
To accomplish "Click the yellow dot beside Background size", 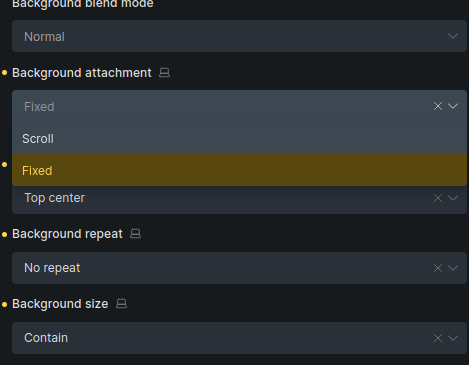I will [x=4, y=304].
